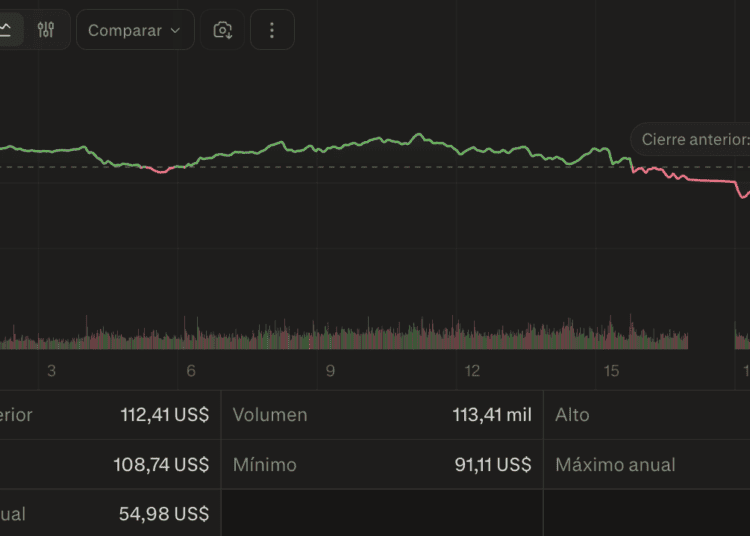Image resolution: width=750 pixels, height=536 pixels.
Task: Click the 3 hour mark on time axis
Action: click(51, 371)
